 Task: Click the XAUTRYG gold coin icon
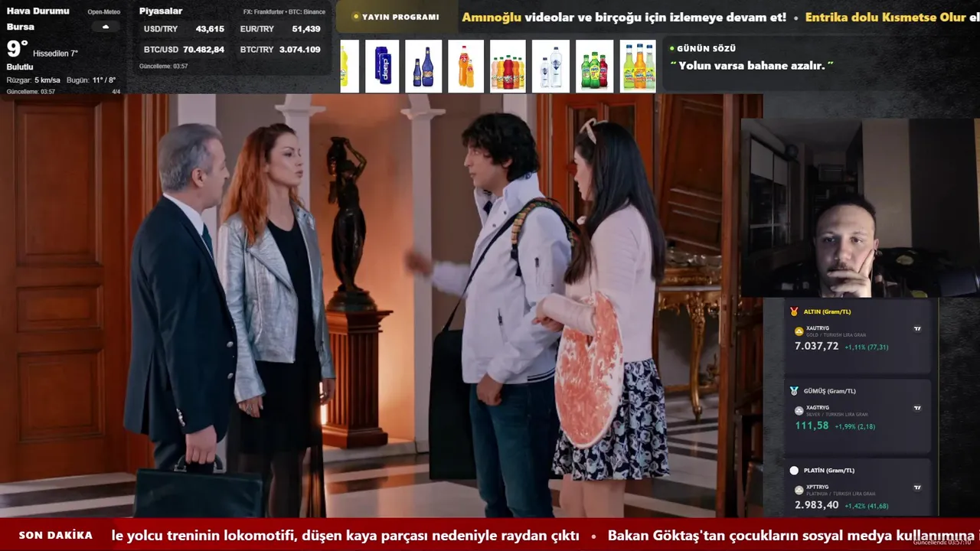click(799, 331)
